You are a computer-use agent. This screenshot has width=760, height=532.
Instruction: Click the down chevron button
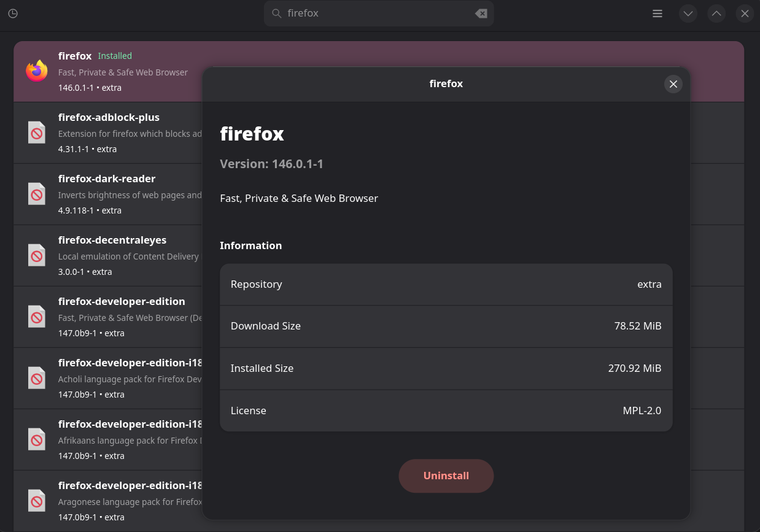pyautogui.click(x=688, y=13)
